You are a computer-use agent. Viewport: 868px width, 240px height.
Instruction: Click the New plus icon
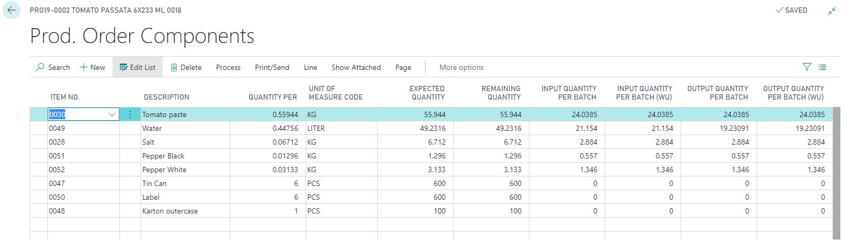tap(84, 67)
